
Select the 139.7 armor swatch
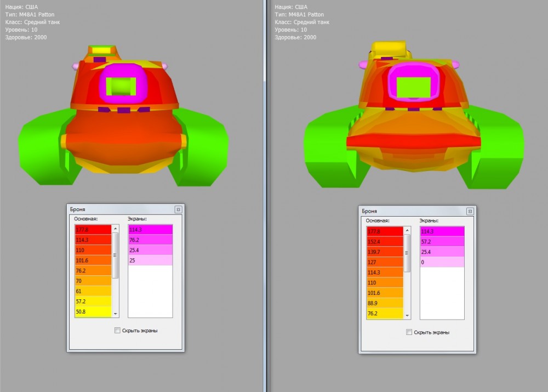tap(385, 252)
